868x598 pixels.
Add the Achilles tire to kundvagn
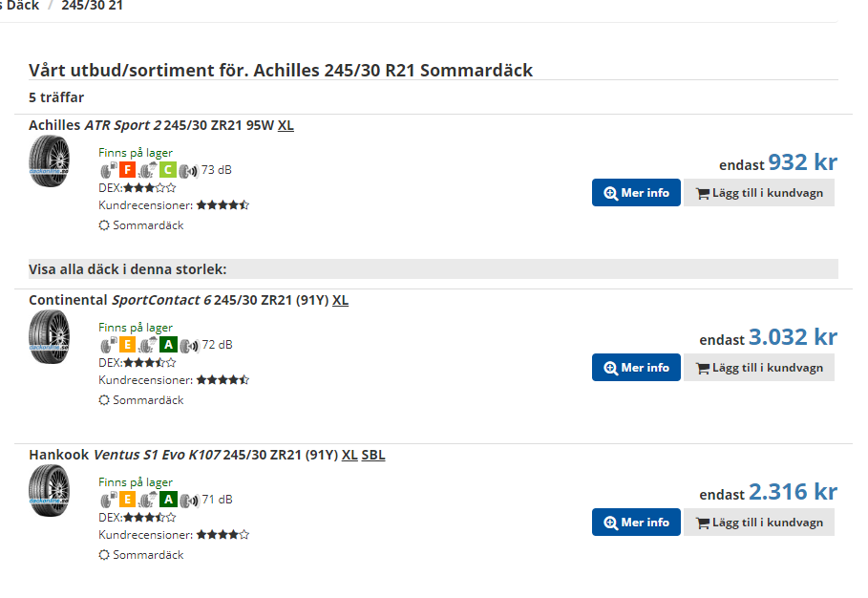(759, 193)
